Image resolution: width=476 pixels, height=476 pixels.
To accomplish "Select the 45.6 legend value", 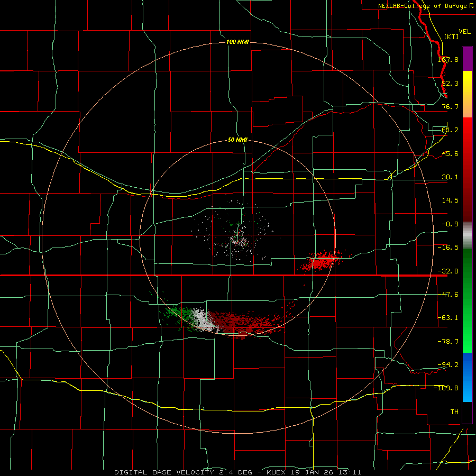I will [x=450, y=153].
